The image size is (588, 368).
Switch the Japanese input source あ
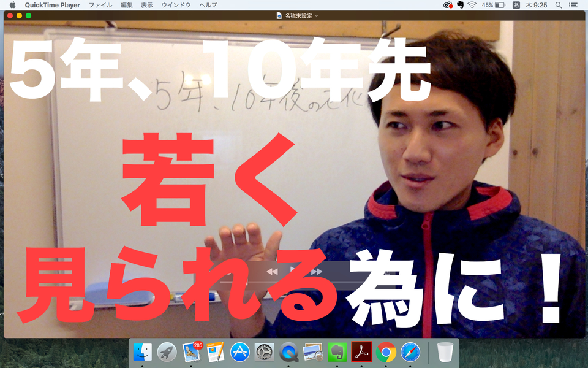516,5
